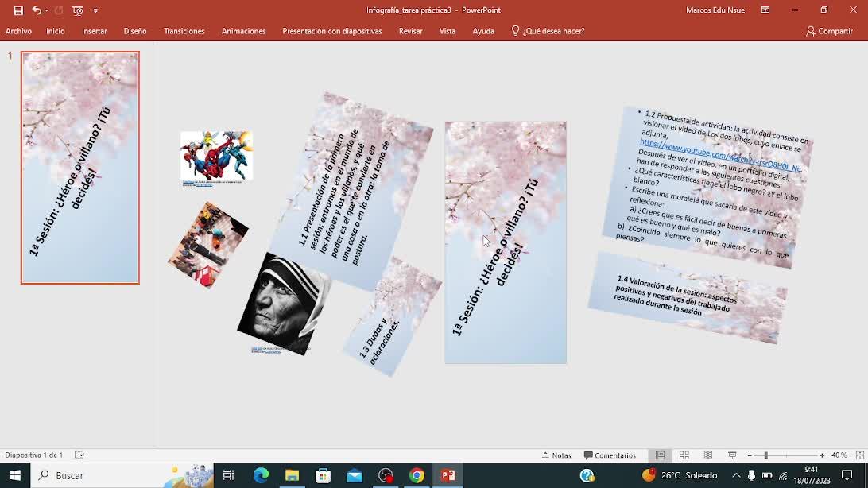Open Customize Quick Access Toolbar dropdown
This screenshot has width=868, height=488.
point(95,10)
